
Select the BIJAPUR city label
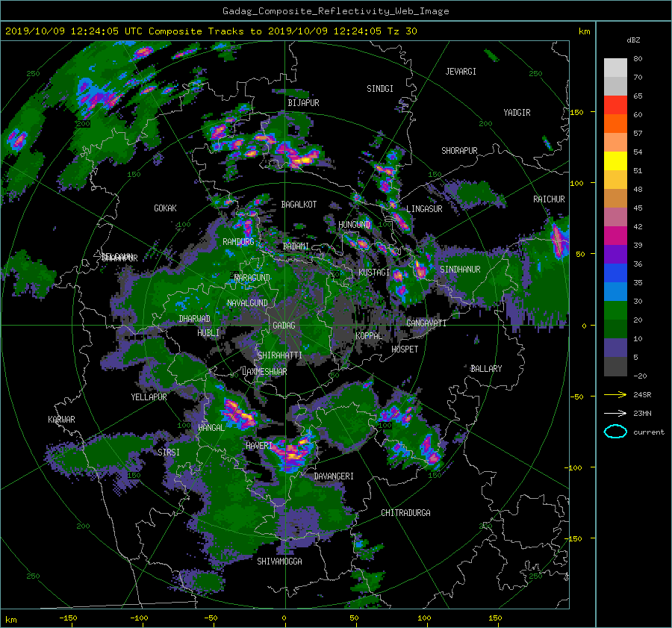[303, 103]
